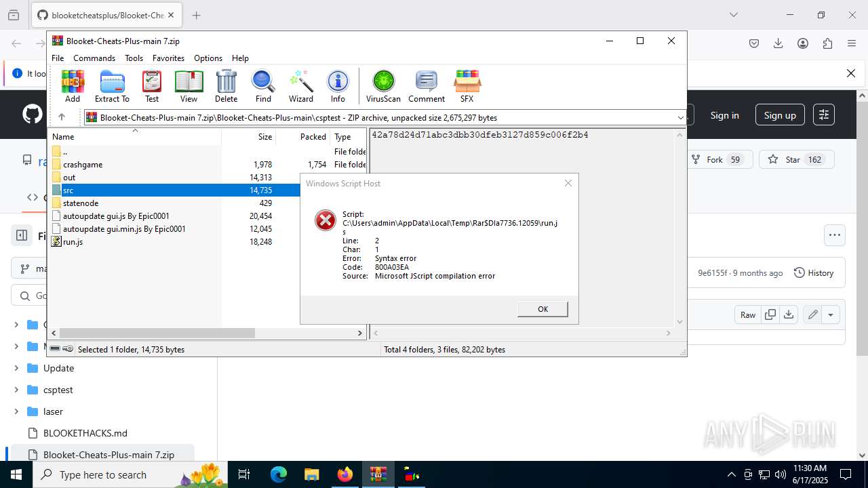Open the Tools menu
This screenshot has width=868, height=488.
tap(134, 58)
